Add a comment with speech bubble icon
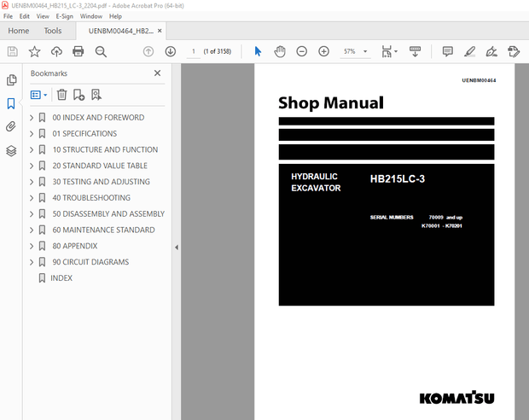 (447, 51)
